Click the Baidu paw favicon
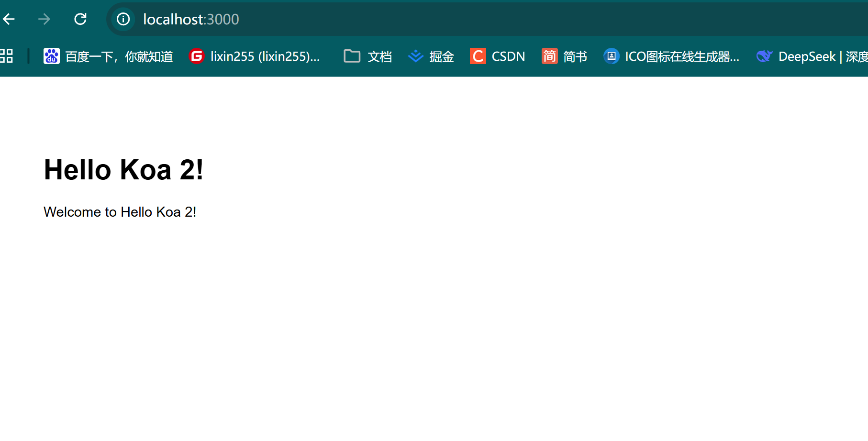The height and width of the screenshot is (441, 868). (x=52, y=56)
